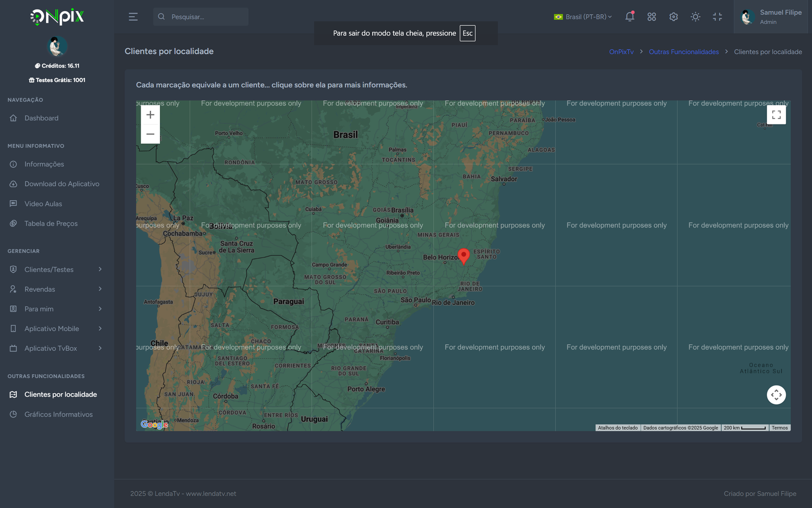812x508 pixels.
Task: Click the Gráficos Informativos pie chart icon
Action: pyautogui.click(x=13, y=415)
